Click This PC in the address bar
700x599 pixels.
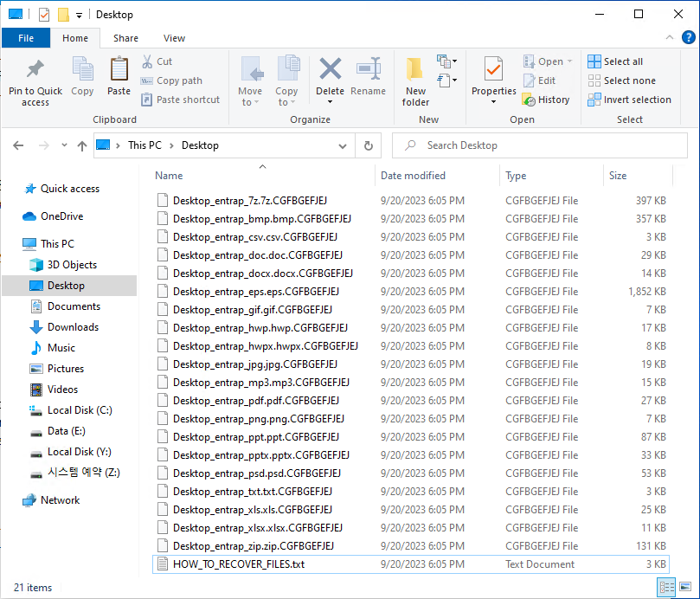(x=144, y=145)
